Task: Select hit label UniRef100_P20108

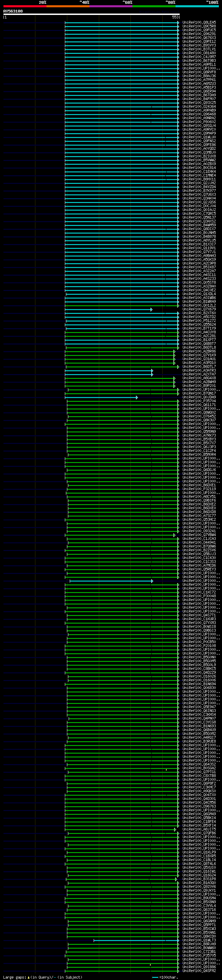Action: (199, 646)
